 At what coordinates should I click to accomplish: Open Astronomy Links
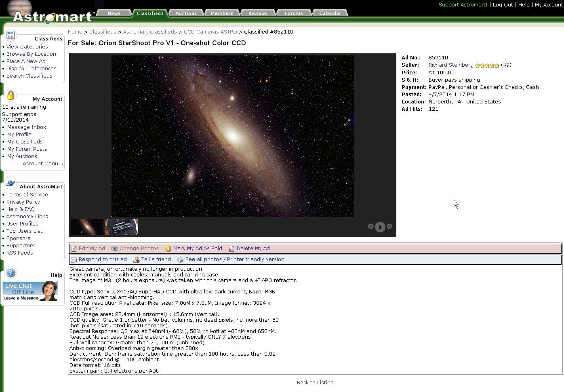click(27, 217)
